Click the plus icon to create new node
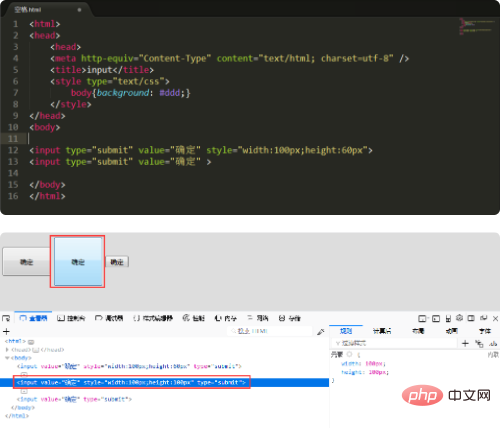 point(6,331)
